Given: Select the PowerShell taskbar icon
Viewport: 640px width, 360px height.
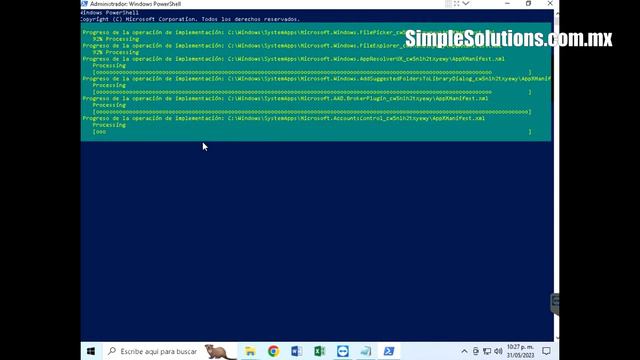Looking at the screenshot, I should (389, 351).
